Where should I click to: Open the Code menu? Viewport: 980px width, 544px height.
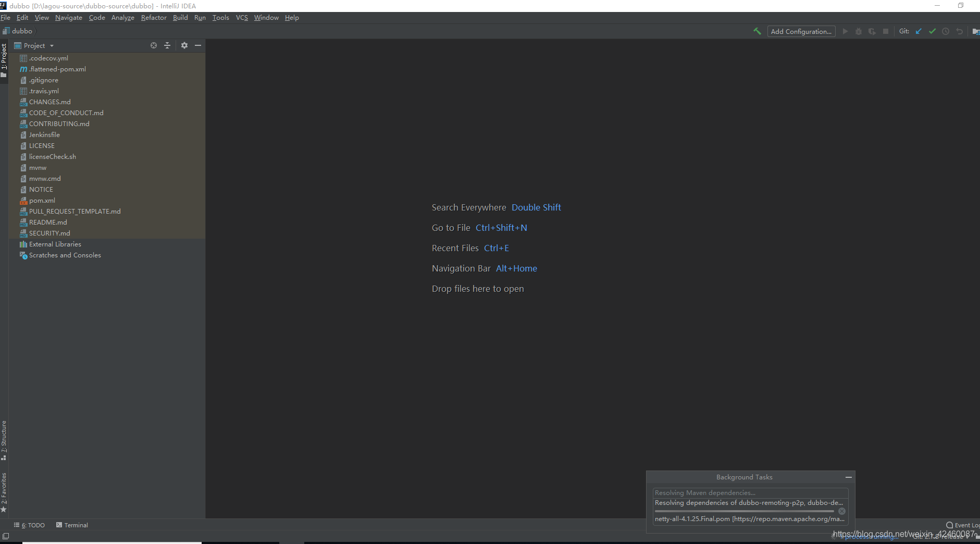point(97,18)
